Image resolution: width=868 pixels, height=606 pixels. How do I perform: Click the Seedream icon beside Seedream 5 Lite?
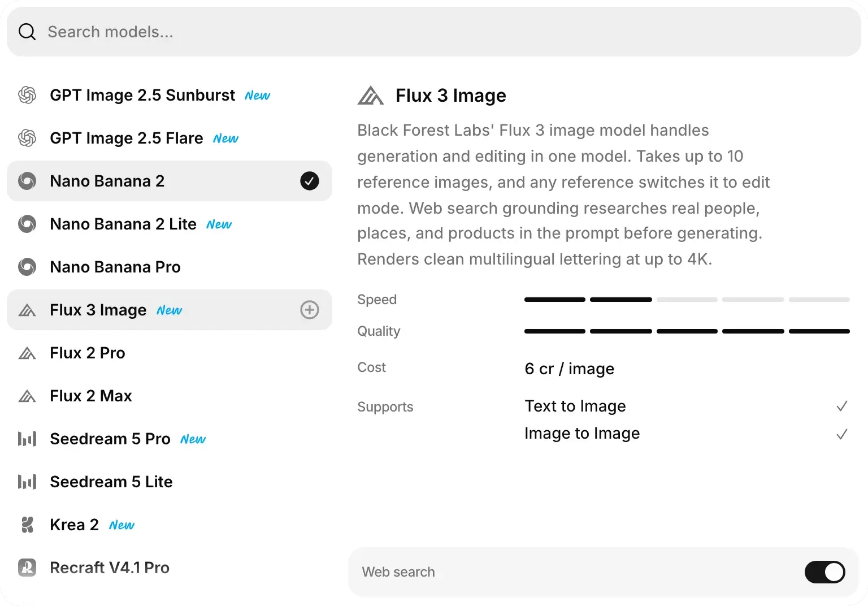click(x=27, y=482)
